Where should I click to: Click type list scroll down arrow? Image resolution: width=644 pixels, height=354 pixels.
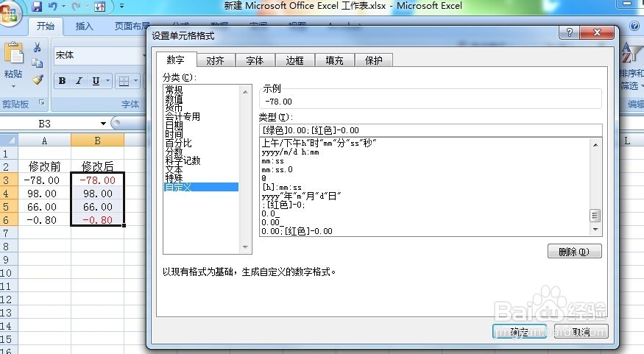pyautogui.click(x=595, y=230)
